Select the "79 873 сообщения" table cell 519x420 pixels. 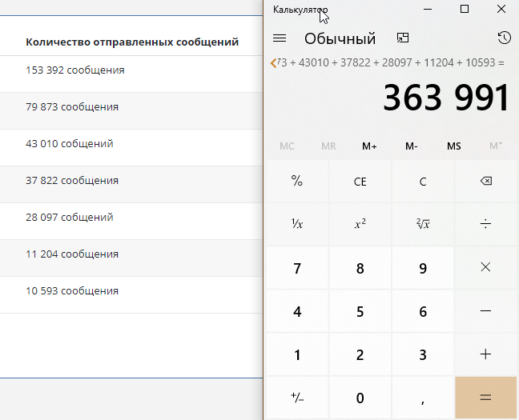(x=131, y=110)
